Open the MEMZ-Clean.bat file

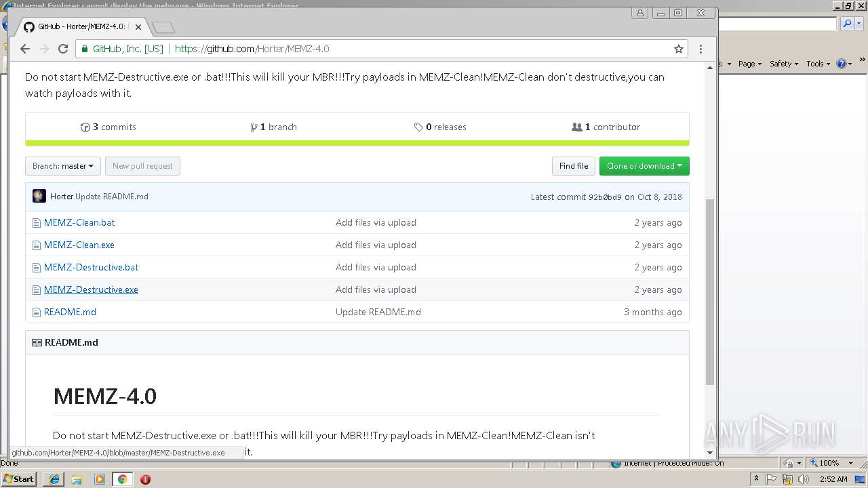tap(79, 222)
